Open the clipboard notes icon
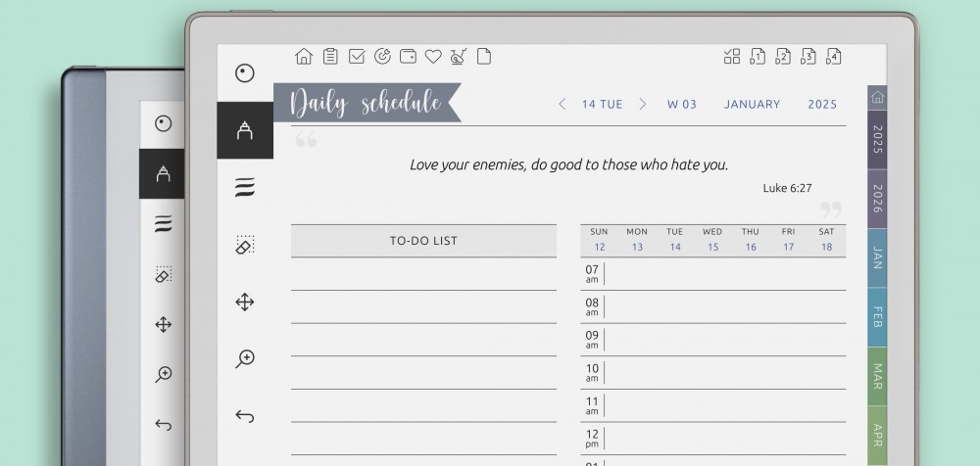 coord(330,57)
